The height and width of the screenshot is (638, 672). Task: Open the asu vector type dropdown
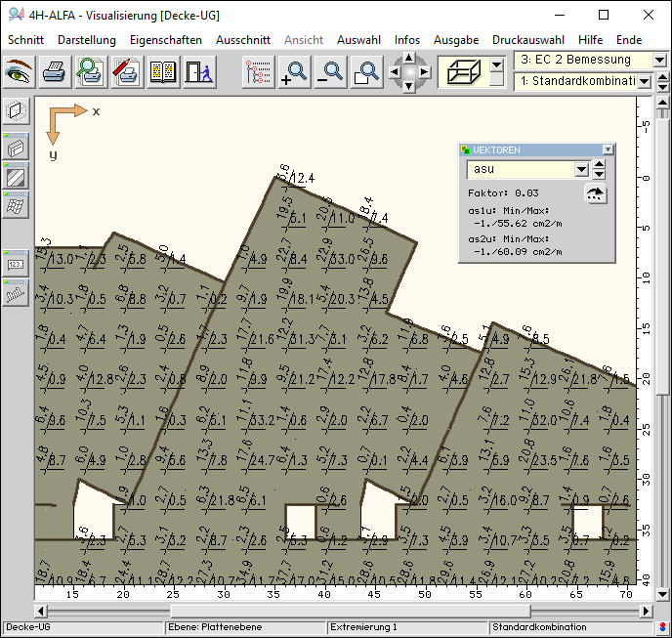coord(581,169)
